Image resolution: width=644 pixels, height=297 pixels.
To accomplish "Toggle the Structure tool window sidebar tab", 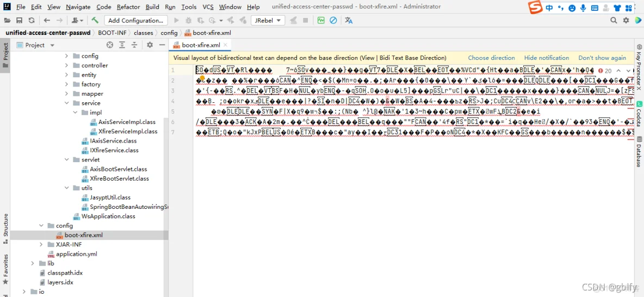I will [5, 228].
